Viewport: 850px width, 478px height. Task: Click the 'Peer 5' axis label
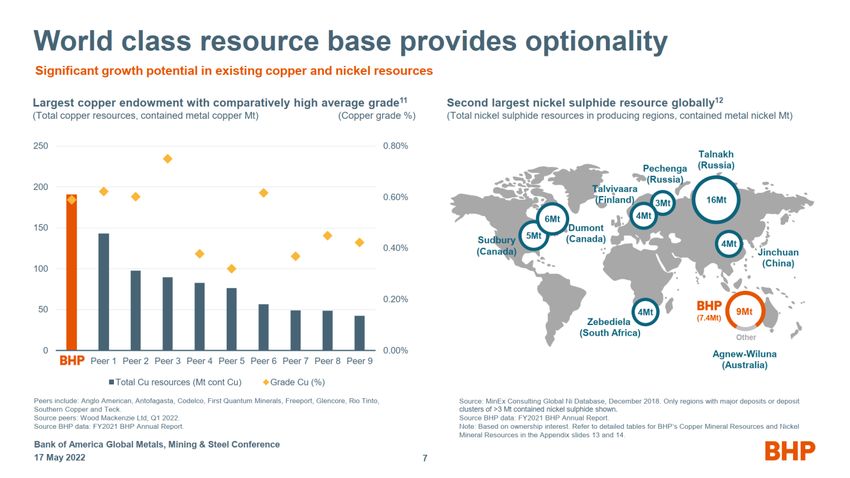[x=231, y=361]
